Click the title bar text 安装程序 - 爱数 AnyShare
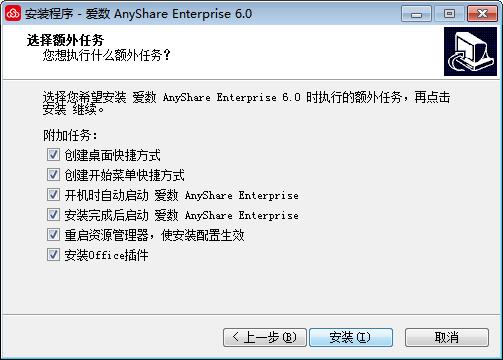 139,14
